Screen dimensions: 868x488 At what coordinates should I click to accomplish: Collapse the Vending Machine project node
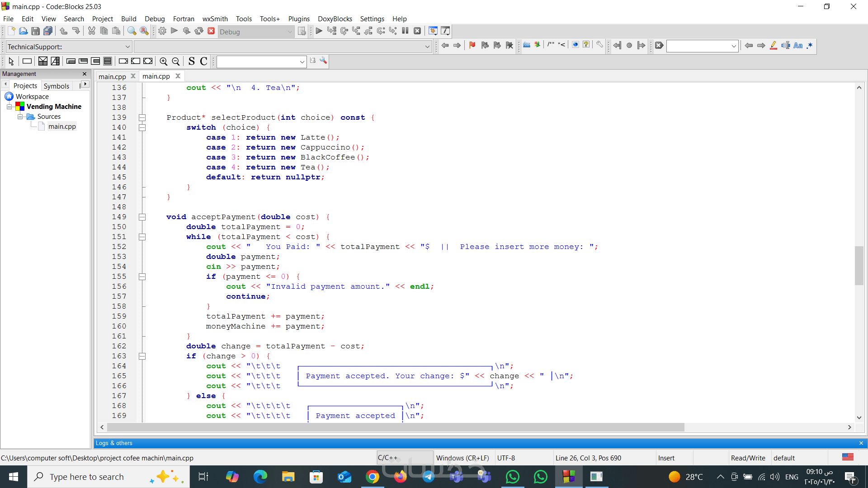coord(9,107)
